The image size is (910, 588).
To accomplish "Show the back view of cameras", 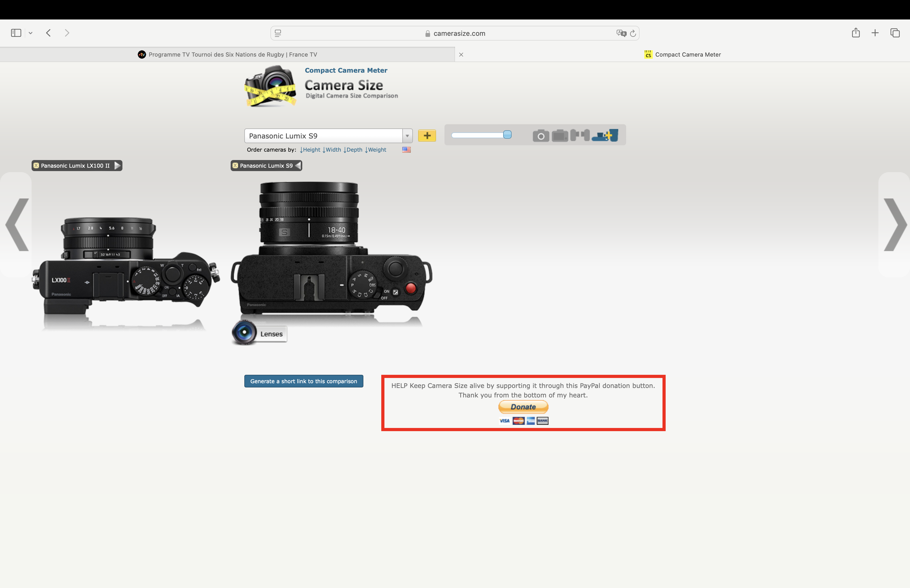I will click(560, 136).
